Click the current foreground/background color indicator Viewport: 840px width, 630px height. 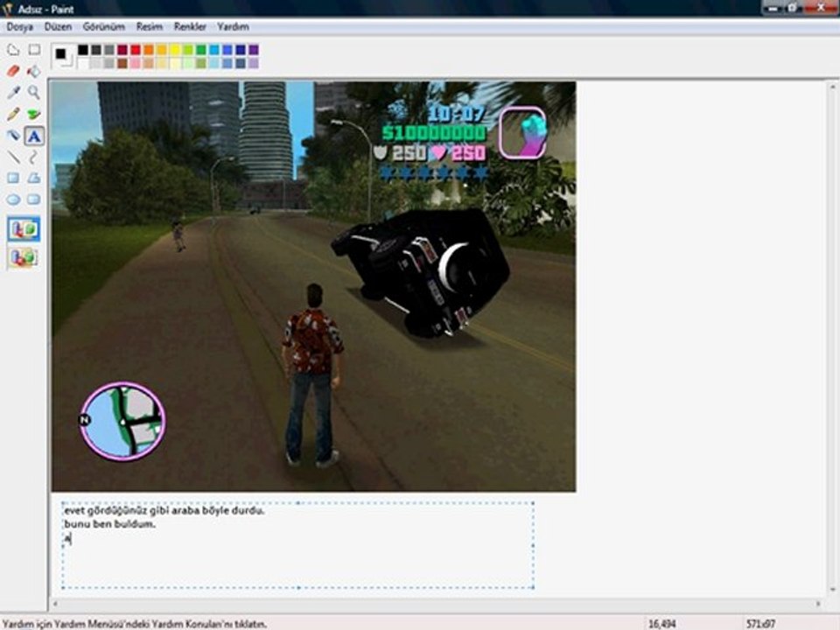tap(63, 56)
